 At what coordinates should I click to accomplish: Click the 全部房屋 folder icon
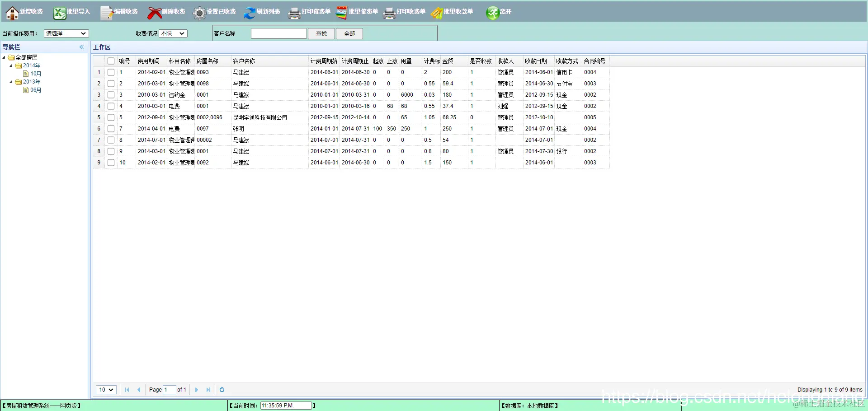(11, 58)
